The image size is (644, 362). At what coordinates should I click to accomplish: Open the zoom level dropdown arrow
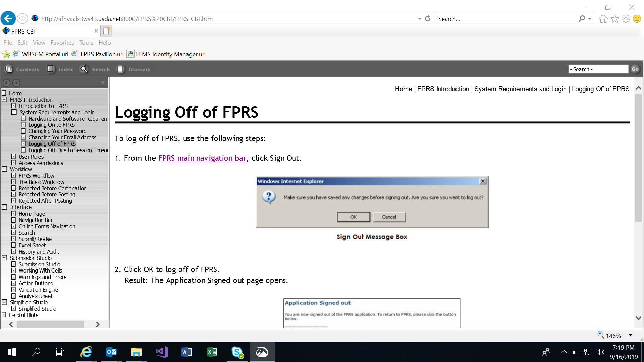(630, 336)
